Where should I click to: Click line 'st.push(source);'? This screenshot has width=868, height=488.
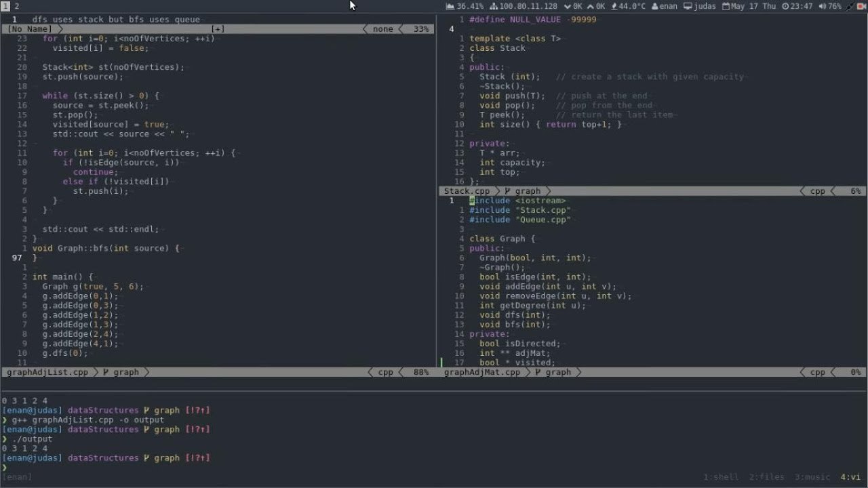(x=83, y=77)
